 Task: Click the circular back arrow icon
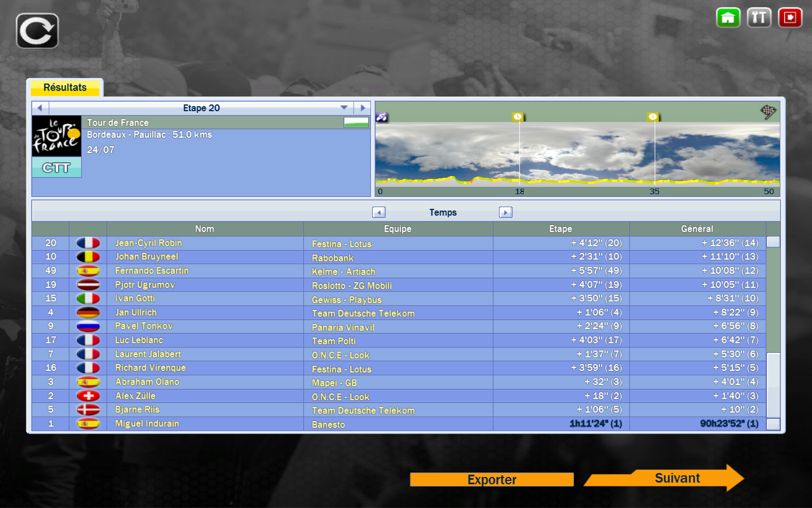tap(37, 31)
